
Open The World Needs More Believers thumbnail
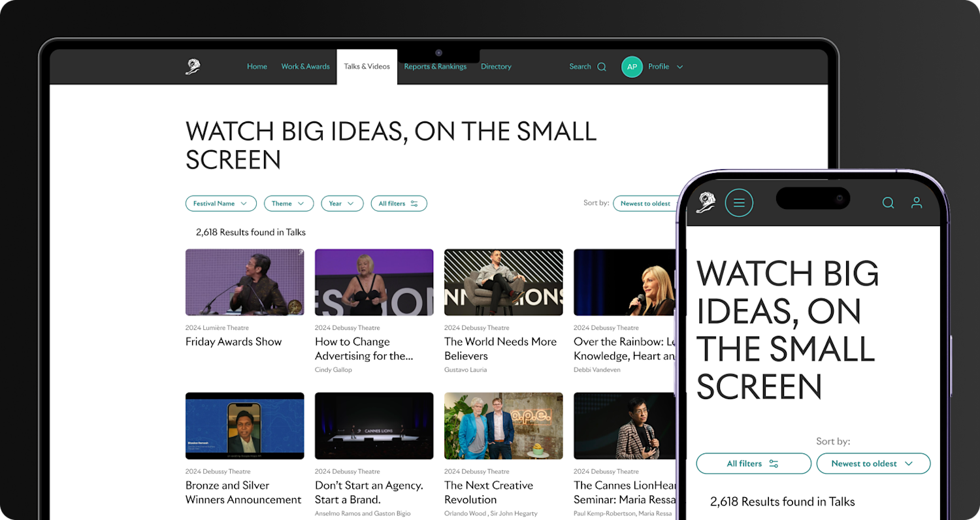503,282
